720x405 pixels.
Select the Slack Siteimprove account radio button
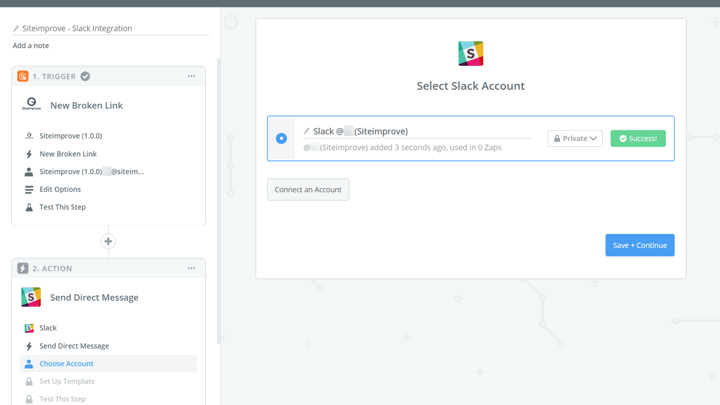tap(281, 138)
